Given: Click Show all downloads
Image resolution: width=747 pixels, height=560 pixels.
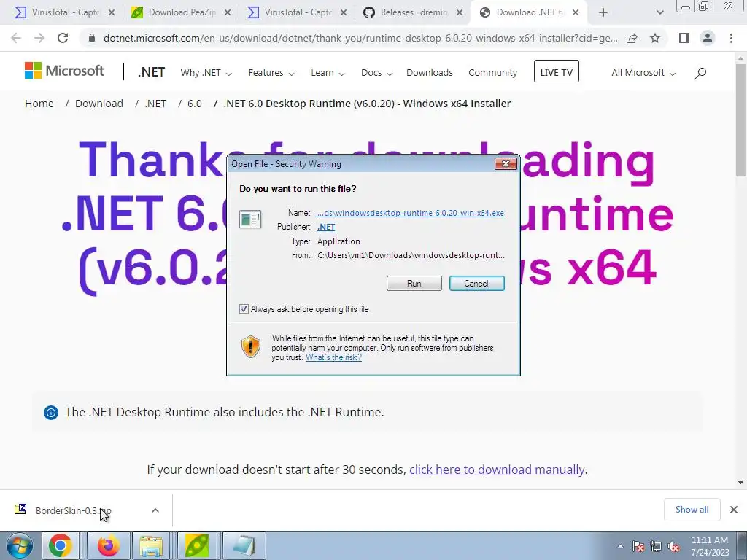Looking at the screenshot, I should (692, 510).
